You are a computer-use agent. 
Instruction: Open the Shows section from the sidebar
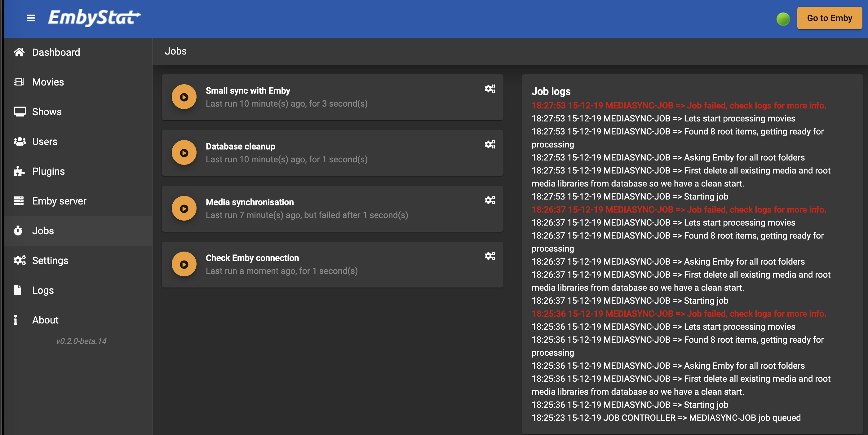(46, 112)
